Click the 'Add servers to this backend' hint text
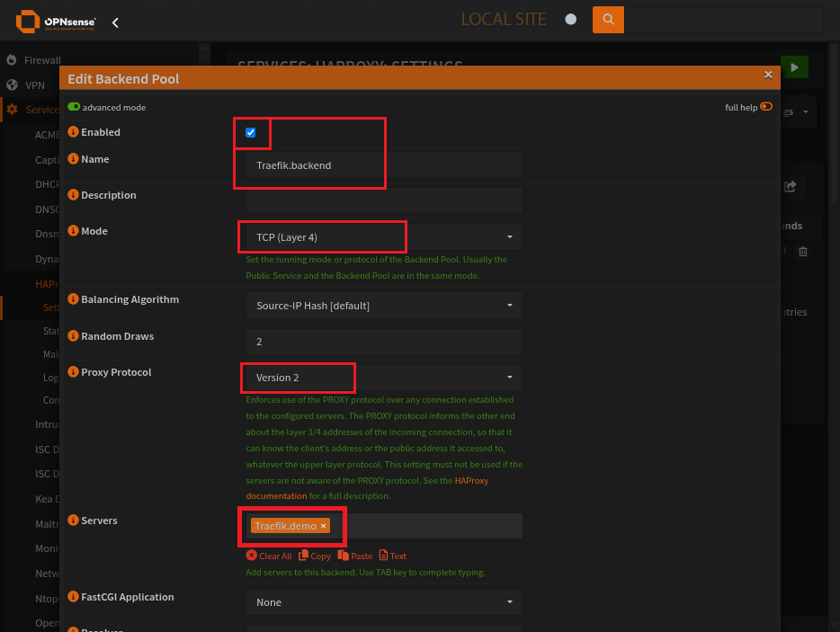The height and width of the screenshot is (632, 840). (x=365, y=572)
